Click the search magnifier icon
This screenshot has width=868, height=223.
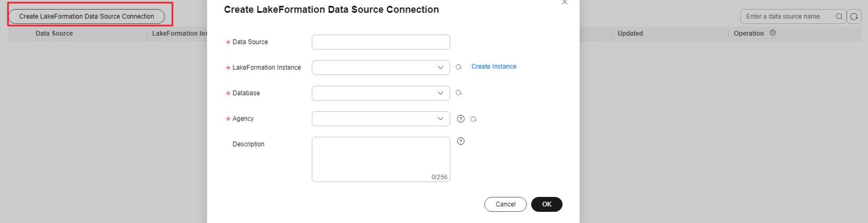(x=839, y=16)
